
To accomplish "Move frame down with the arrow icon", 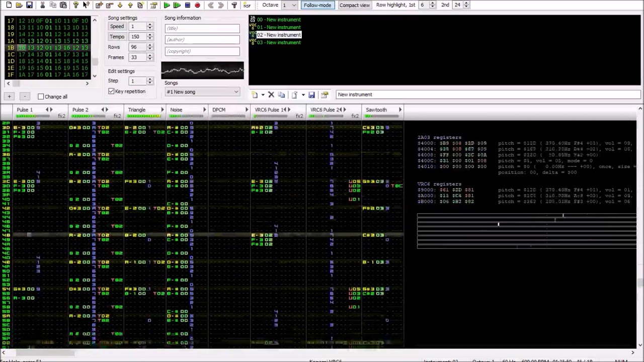I will click(x=120, y=5).
